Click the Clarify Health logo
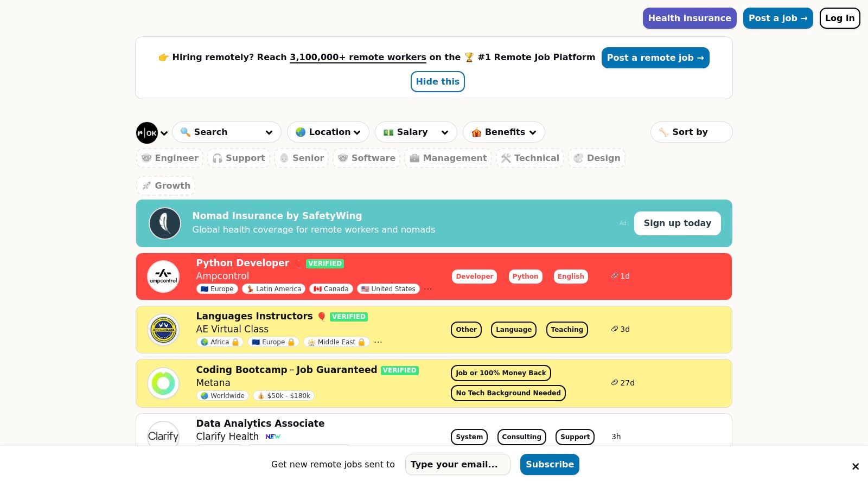Viewport: 868px width, 488px height. coord(163,436)
